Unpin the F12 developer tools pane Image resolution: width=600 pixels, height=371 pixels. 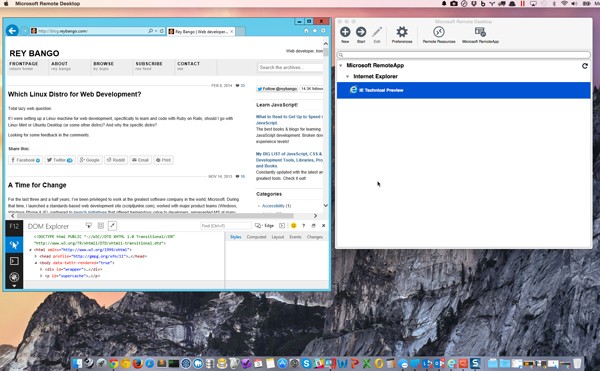point(313,226)
